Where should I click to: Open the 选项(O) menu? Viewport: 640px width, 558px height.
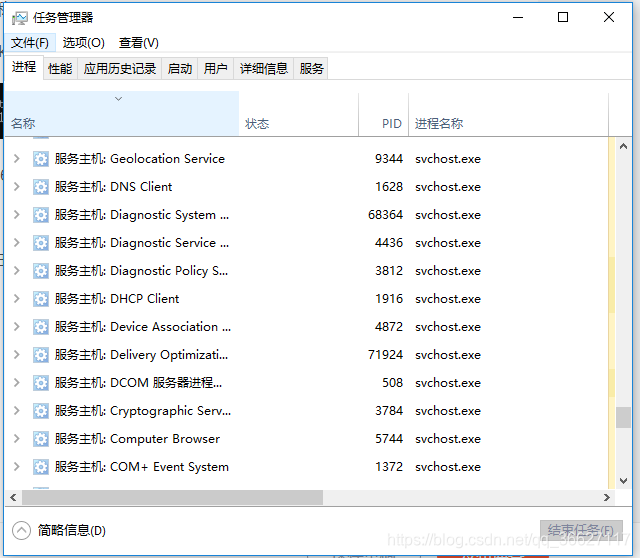click(84, 43)
